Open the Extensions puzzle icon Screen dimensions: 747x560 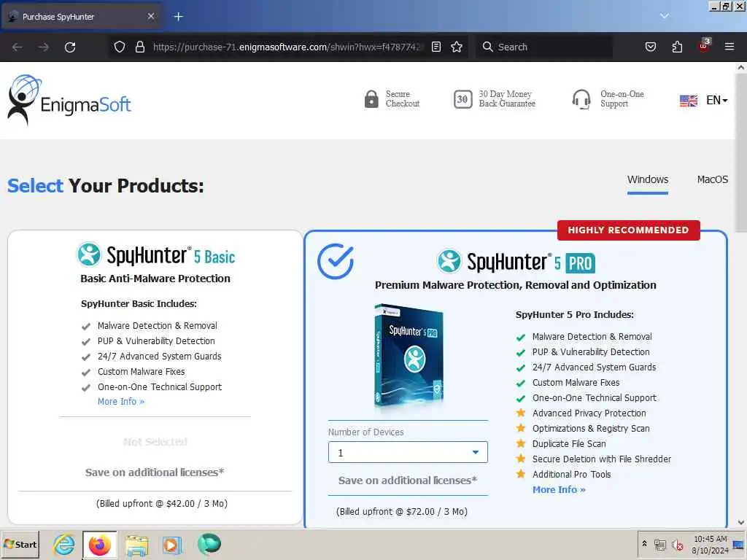coord(677,47)
